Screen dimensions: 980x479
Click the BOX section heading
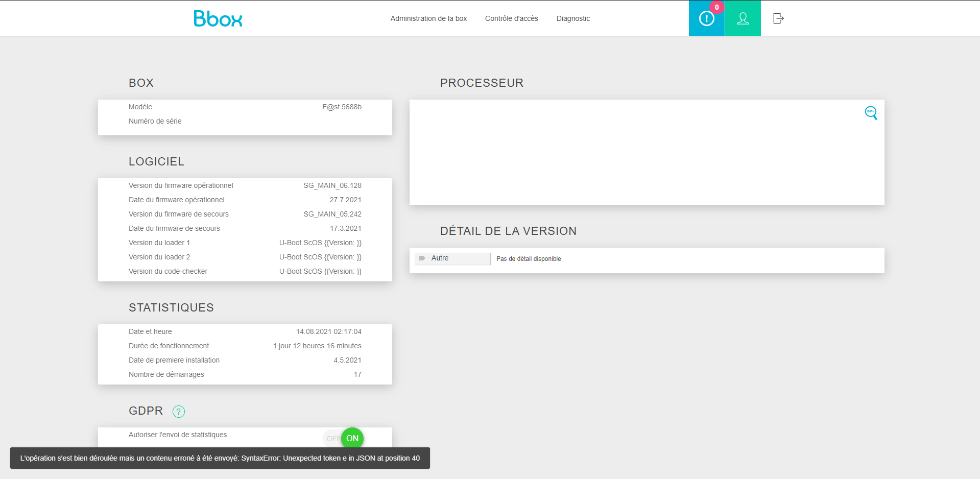click(x=141, y=83)
